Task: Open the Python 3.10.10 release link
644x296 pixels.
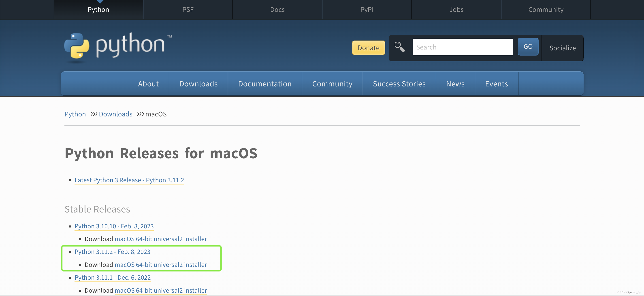Action: (x=114, y=226)
